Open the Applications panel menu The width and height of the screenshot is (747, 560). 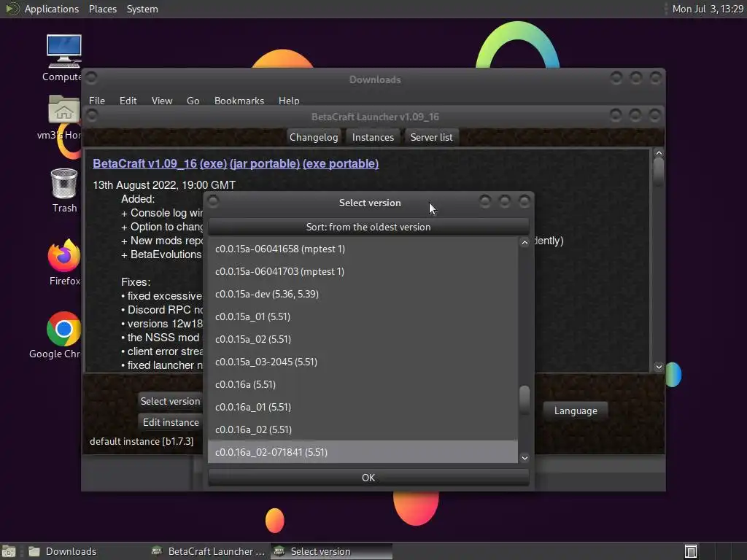(52, 9)
